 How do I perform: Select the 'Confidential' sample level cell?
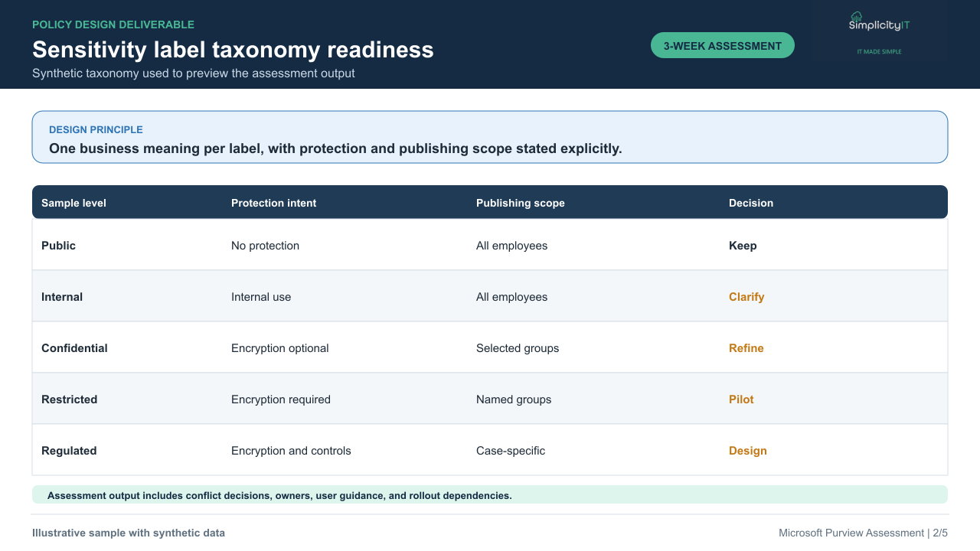coord(74,348)
